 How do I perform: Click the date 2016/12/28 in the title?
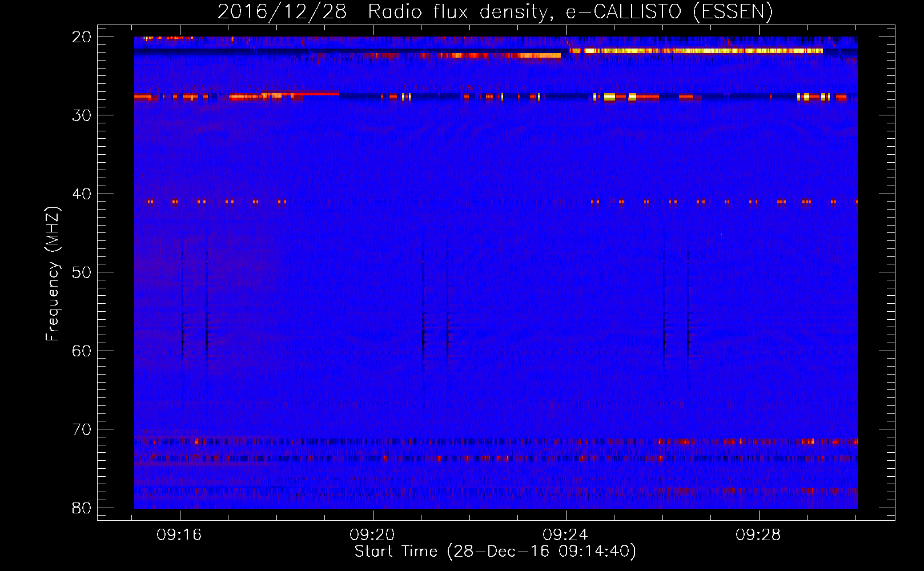[x=282, y=11]
